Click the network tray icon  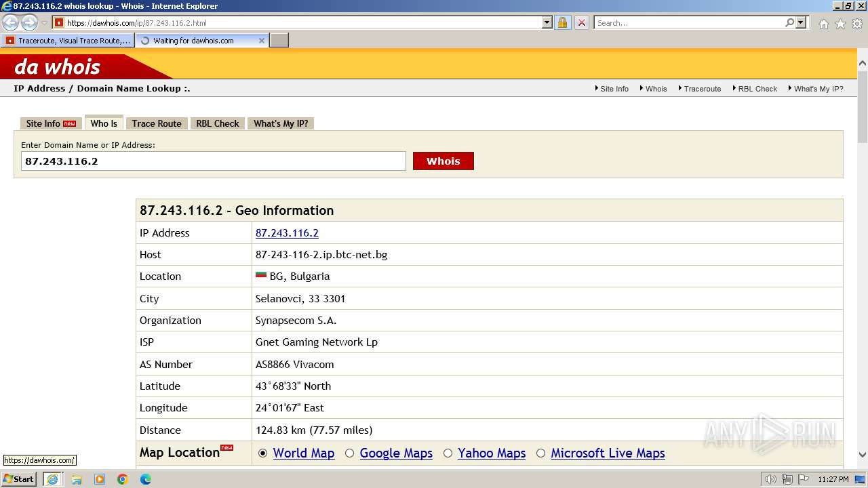click(x=787, y=479)
